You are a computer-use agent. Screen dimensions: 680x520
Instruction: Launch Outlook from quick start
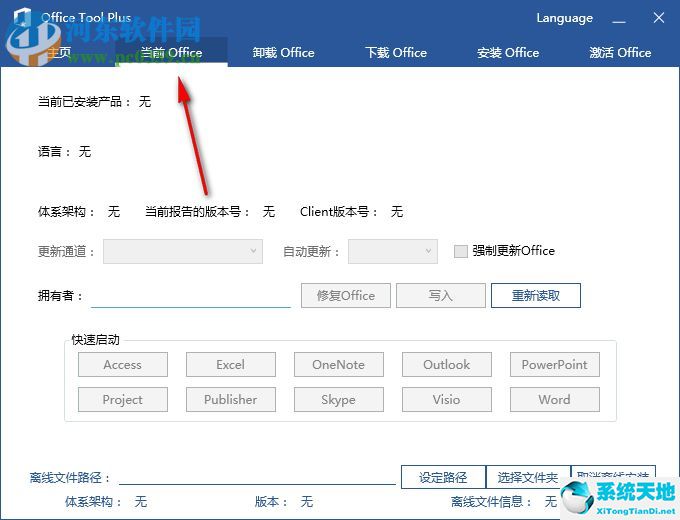click(x=447, y=364)
